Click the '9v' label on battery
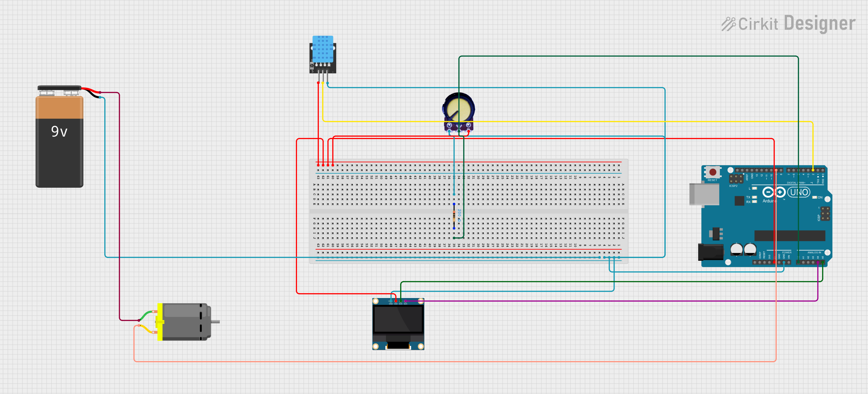868x394 pixels. click(59, 131)
